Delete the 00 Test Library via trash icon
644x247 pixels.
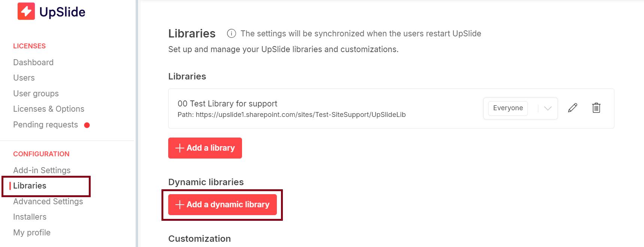click(x=596, y=108)
